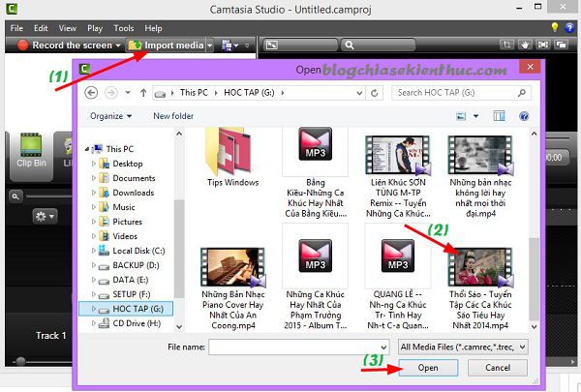The image size is (581, 392).
Task: Click the editing dimensions icon in preview toolbar
Action: (271, 45)
